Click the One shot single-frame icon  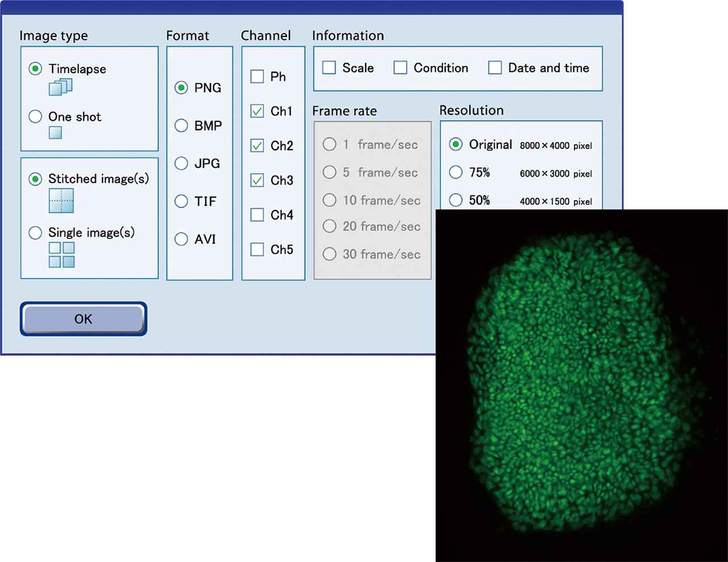pos(55,133)
